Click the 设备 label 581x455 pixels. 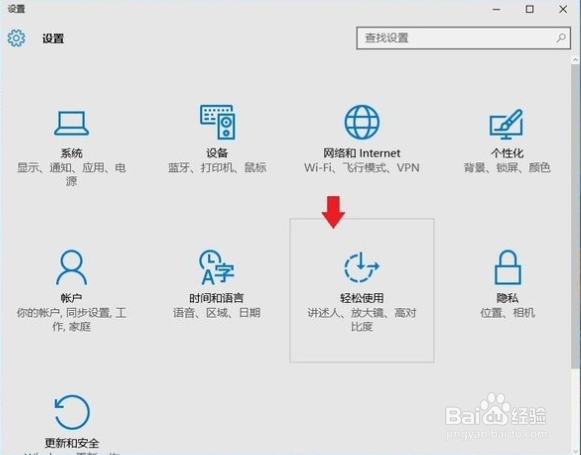point(217,153)
